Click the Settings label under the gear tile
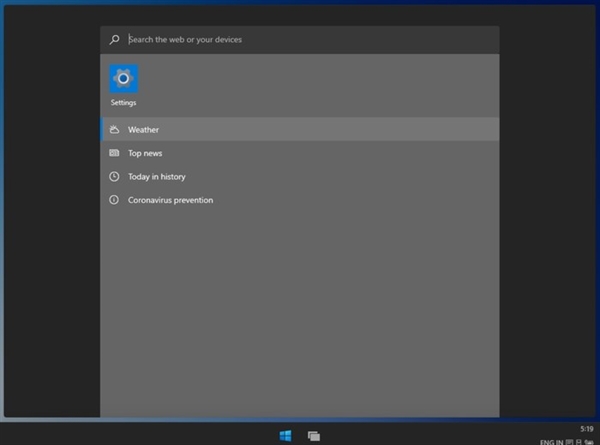 coord(124,103)
